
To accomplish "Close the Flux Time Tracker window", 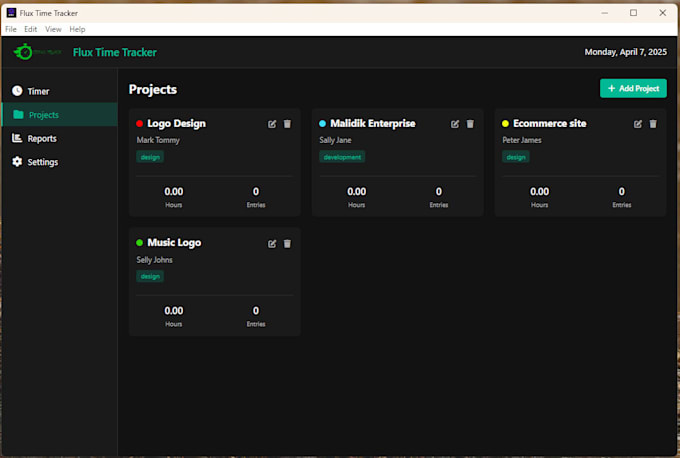I will [663, 13].
